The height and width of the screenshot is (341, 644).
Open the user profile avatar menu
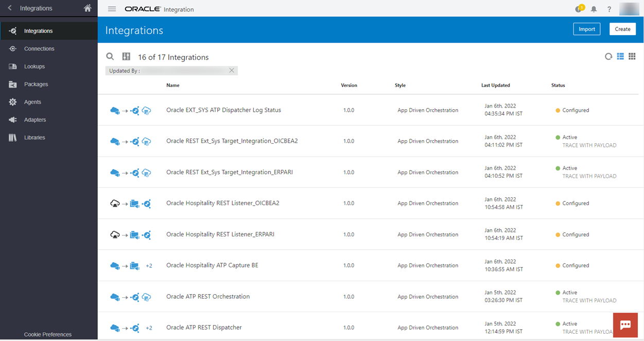pos(629,9)
